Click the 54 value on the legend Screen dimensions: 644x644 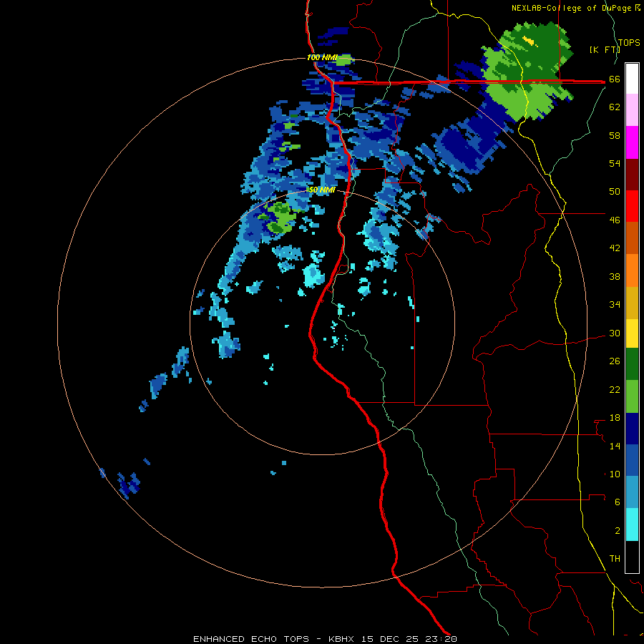tap(615, 163)
